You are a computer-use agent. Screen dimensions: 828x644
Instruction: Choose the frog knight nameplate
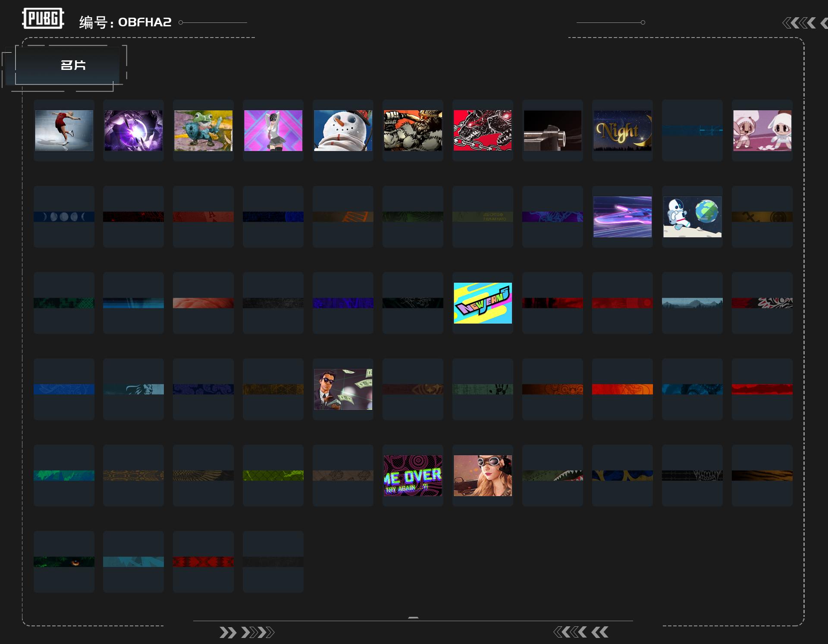pyautogui.click(x=203, y=130)
